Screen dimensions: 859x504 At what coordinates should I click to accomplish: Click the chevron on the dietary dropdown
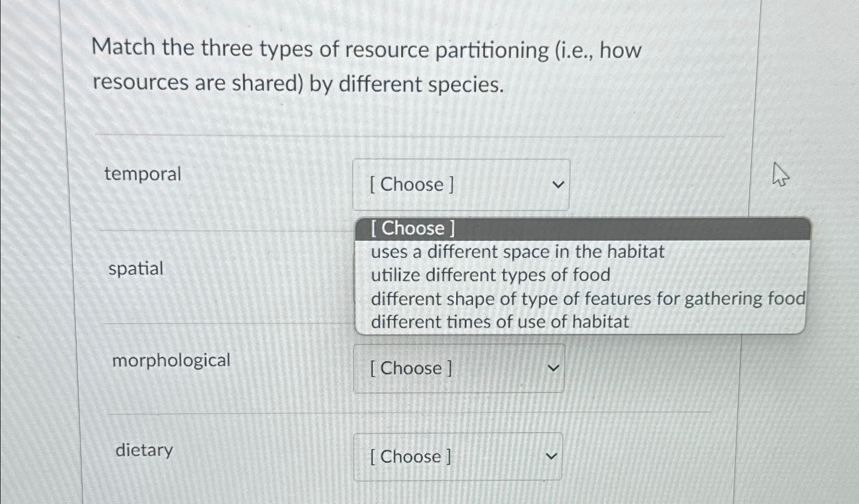pos(552,457)
